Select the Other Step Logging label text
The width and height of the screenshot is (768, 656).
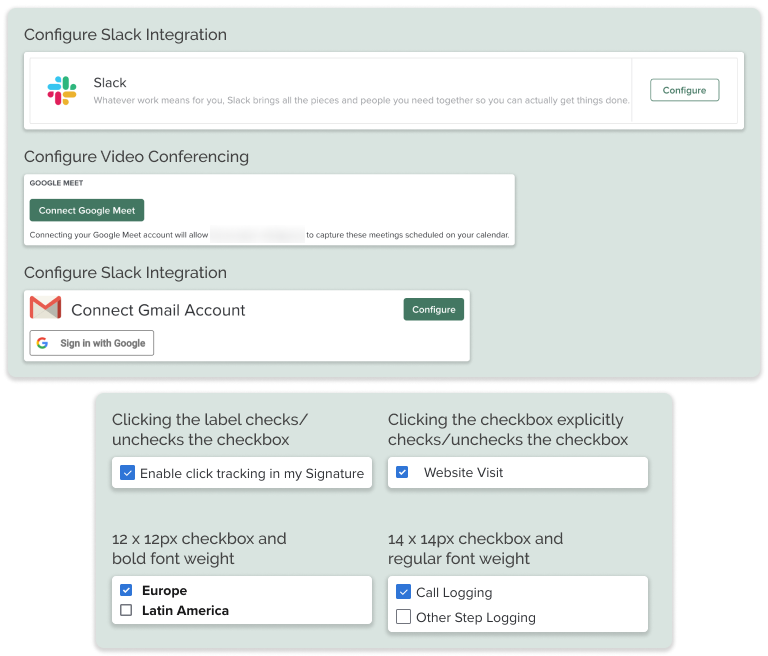(475, 617)
